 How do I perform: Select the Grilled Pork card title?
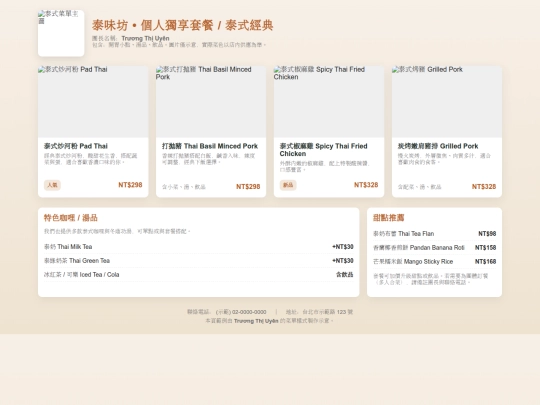coord(438,146)
